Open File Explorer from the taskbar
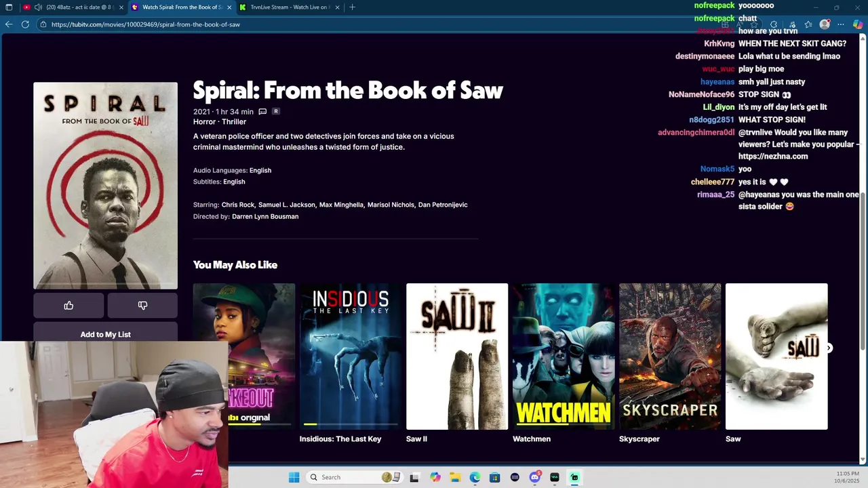Screen dimensions: 868x488 tap(455, 477)
